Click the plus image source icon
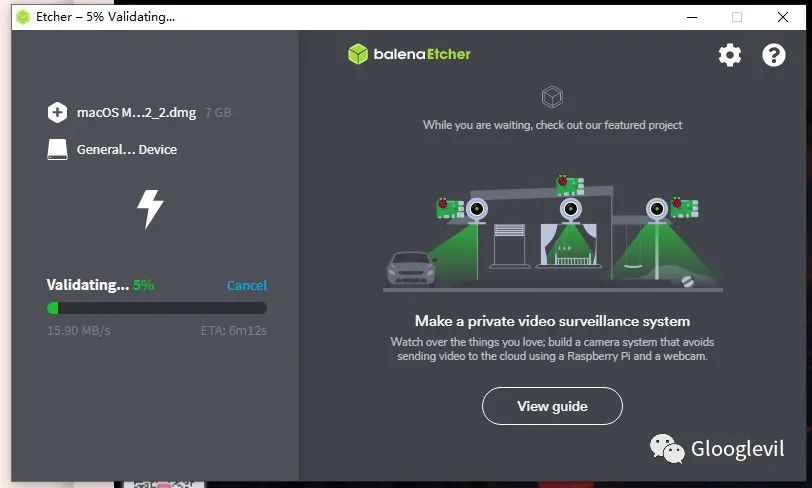 coord(57,112)
